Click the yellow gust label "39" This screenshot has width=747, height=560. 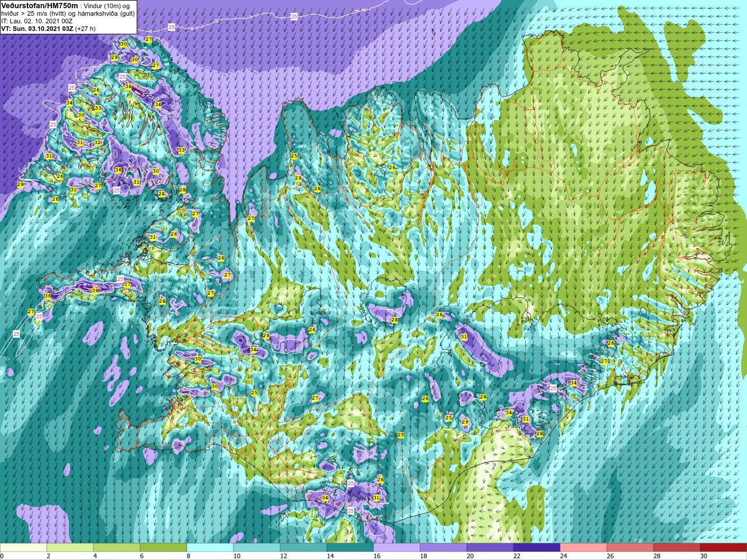tap(95, 289)
